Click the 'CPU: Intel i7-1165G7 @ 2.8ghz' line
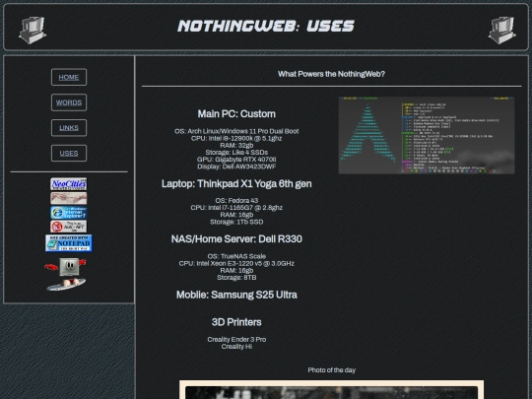 pyautogui.click(x=236, y=208)
